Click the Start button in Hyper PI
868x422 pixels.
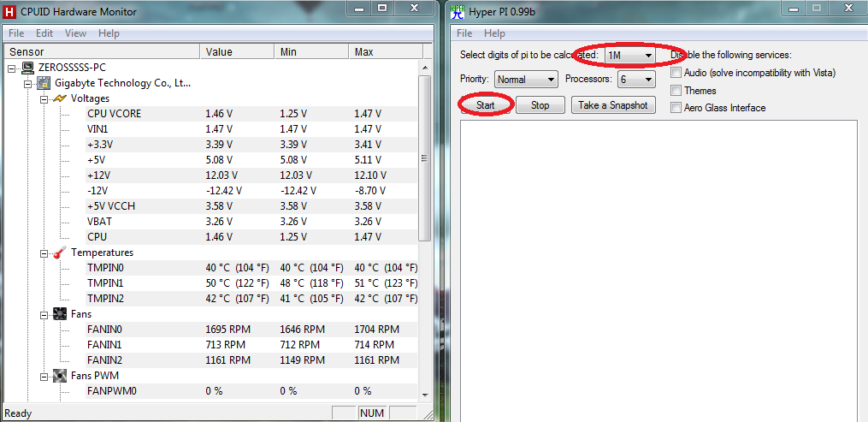point(486,105)
